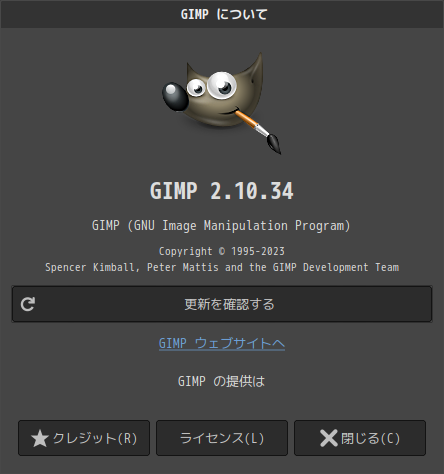The width and height of the screenshot is (444, 474).
Task: Show the ライセンス(L) license dialog
Action: coord(222,438)
